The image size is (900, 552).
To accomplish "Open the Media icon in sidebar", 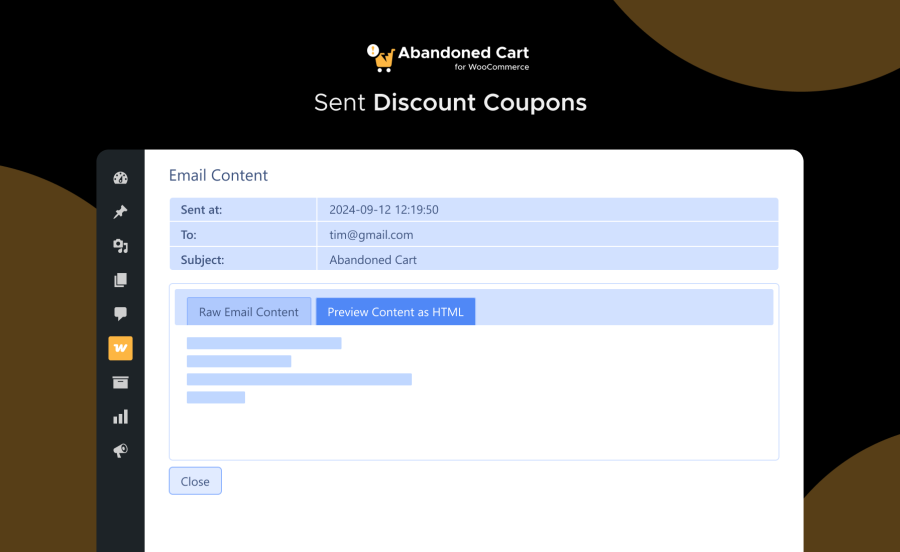I will [x=120, y=246].
